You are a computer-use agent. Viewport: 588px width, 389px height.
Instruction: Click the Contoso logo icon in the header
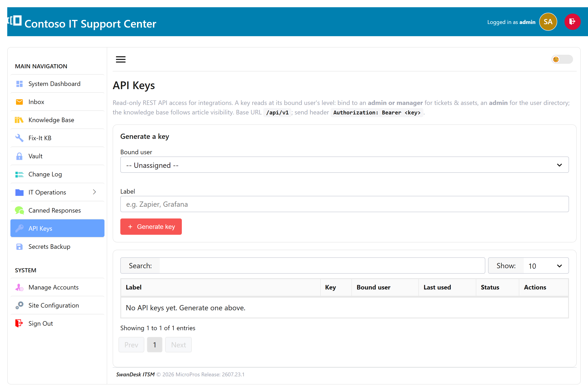tap(14, 21)
